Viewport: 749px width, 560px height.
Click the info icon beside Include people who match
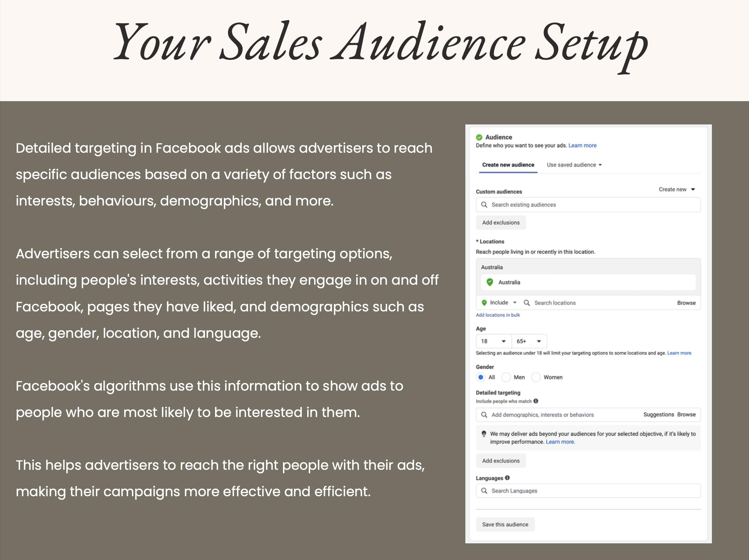pos(536,401)
